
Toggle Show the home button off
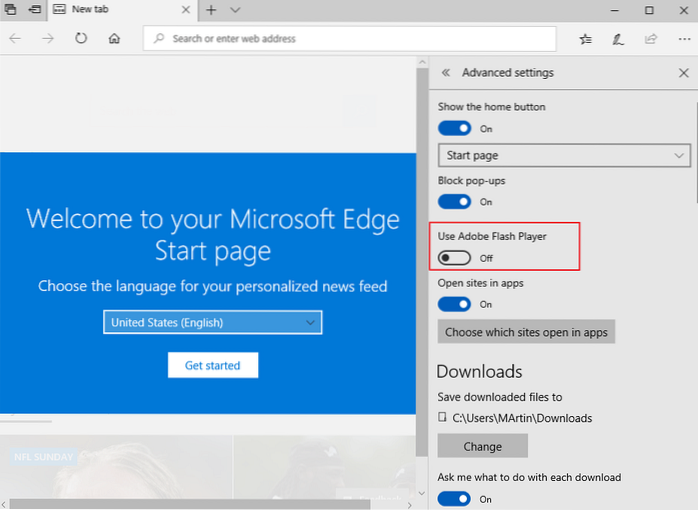coord(455,128)
